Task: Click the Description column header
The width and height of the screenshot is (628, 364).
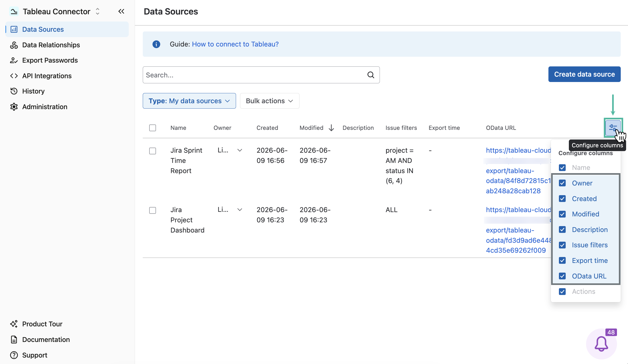Action: (358, 128)
